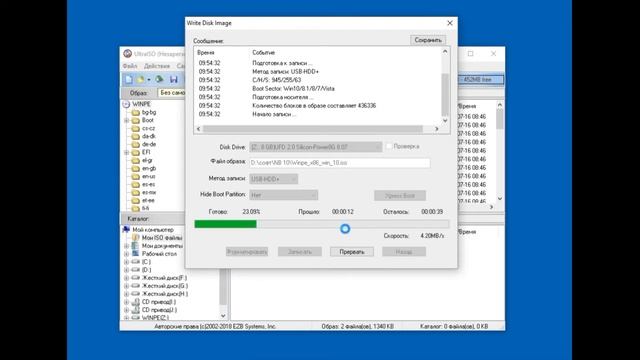
Task: Expand the Рабочий стол node
Action: coord(127,254)
